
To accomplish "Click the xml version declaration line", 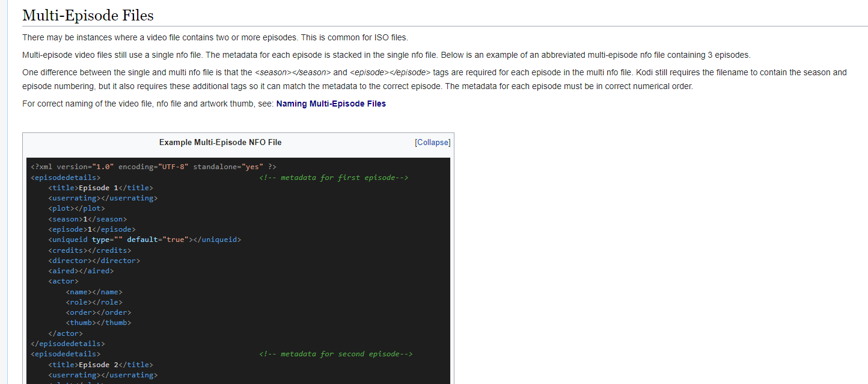I will click(x=153, y=167).
